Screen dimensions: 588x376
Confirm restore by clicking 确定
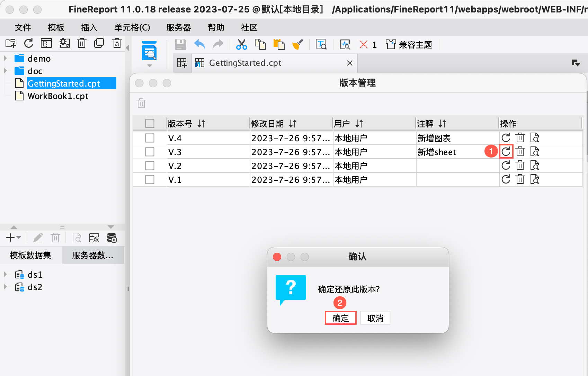coord(341,318)
